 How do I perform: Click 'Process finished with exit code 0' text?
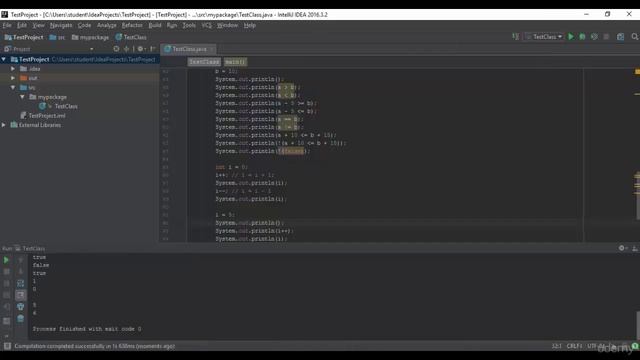tap(87, 329)
